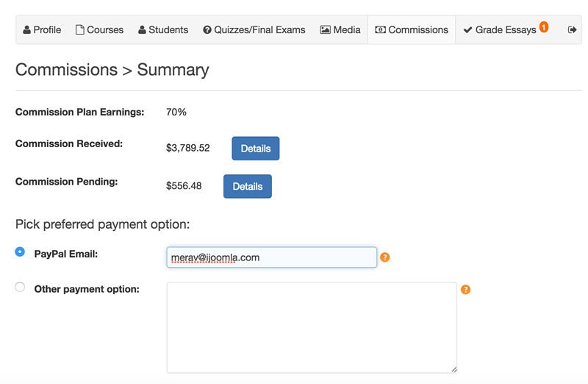The height and width of the screenshot is (384, 588).
Task: View Details for Commission Pending
Action: point(248,186)
